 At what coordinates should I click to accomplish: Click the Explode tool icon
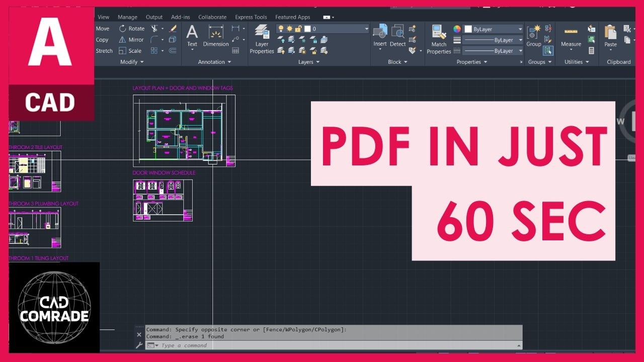click(x=173, y=40)
